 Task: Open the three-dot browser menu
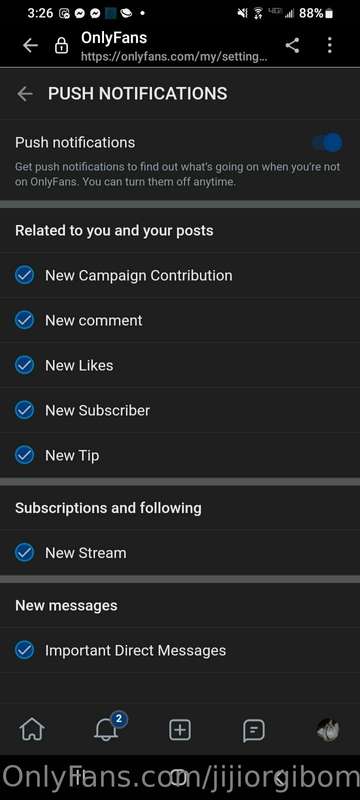coord(329,45)
